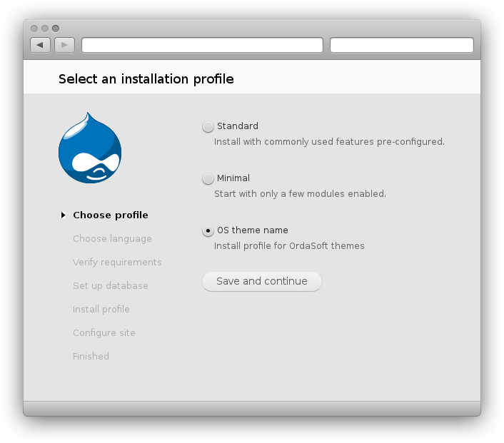This screenshot has height=443, width=504.
Task: Select the Minimal installation profile
Action: [208, 178]
